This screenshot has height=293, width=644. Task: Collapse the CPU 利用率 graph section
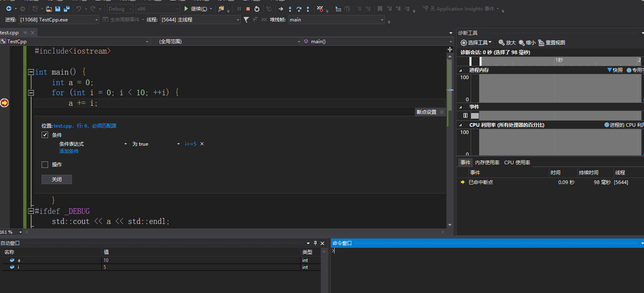pyautogui.click(x=460, y=125)
